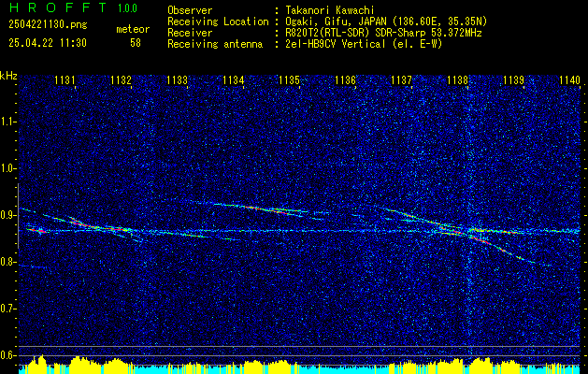
Task: Click the 1139 time marker
Action: tap(513, 79)
